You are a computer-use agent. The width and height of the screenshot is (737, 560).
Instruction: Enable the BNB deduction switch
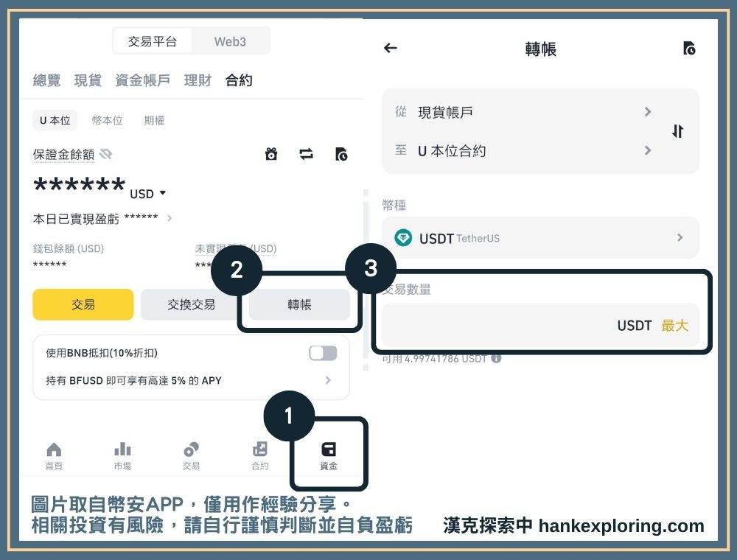click(323, 353)
